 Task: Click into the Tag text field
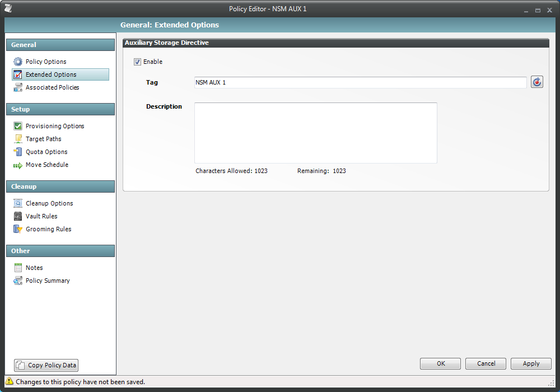click(360, 82)
